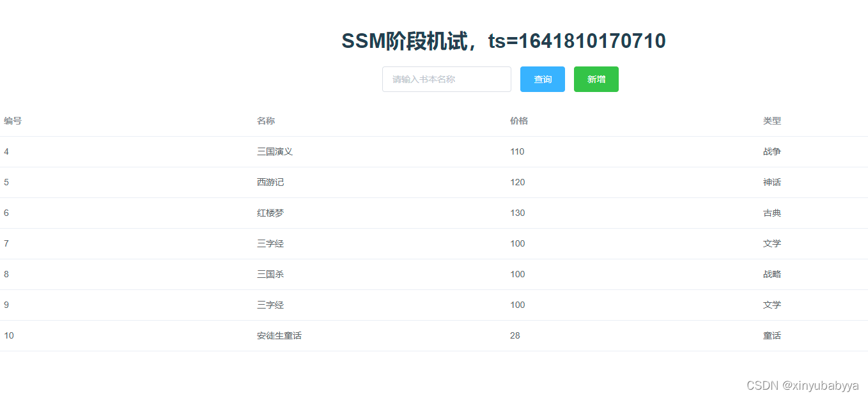This screenshot has height=398, width=868.
Task: Click the type 战略
Action: (x=772, y=274)
